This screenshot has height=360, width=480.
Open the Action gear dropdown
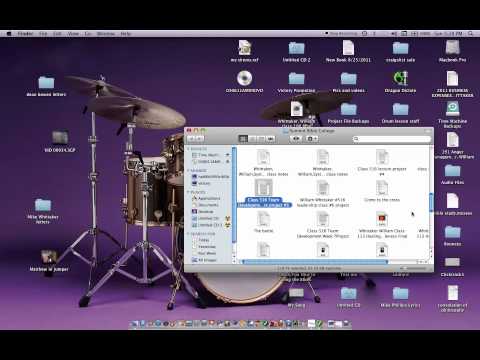(312, 138)
